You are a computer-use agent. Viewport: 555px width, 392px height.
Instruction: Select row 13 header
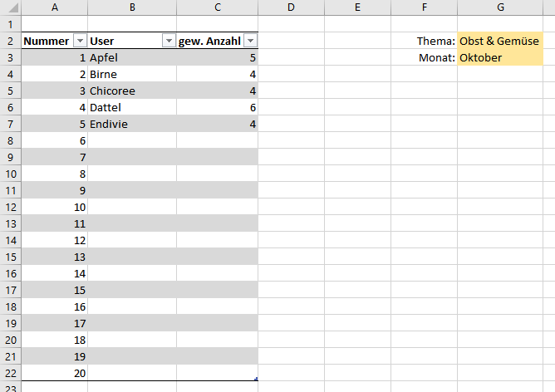click(x=10, y=223)
